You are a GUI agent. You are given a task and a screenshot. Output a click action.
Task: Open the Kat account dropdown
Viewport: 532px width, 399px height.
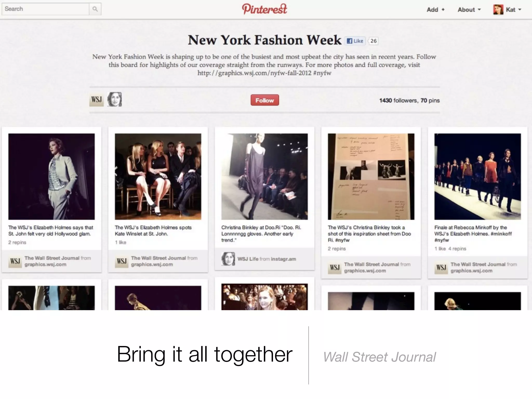(514, 10)
